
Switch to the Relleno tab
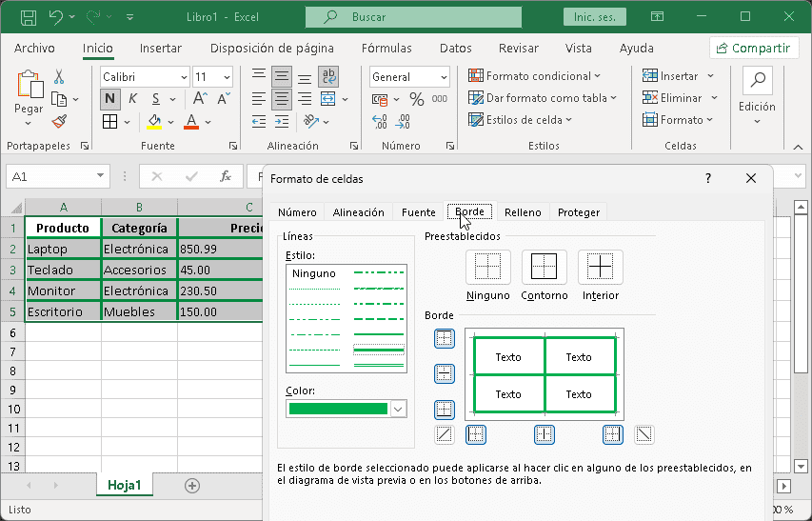pyautogui.click(x=523, y=212)
